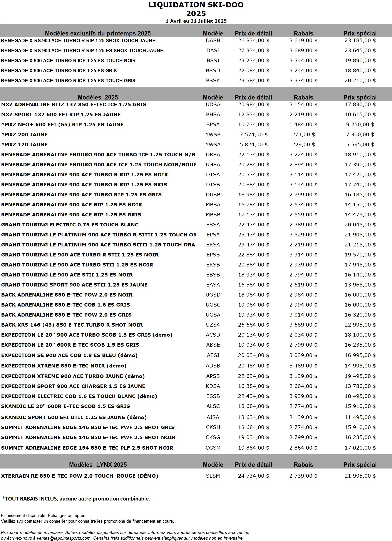392x541 pixels.
Task: Click the special price 14 995,00 $
Action: [x=360, y=366]
